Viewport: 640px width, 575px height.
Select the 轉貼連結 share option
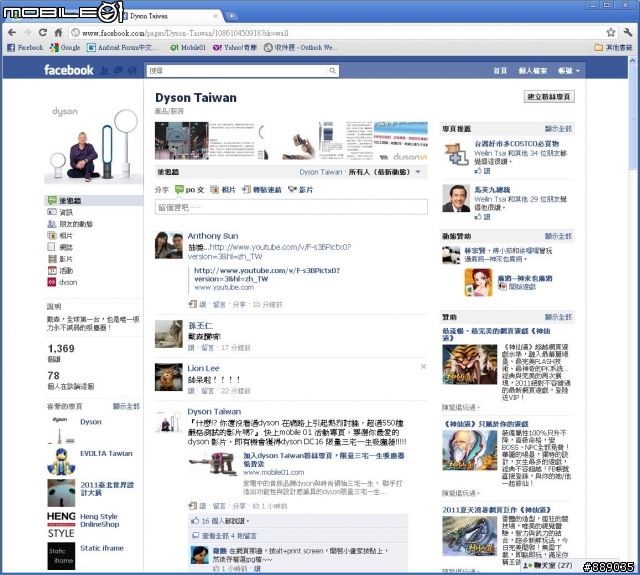click(262, 189)
